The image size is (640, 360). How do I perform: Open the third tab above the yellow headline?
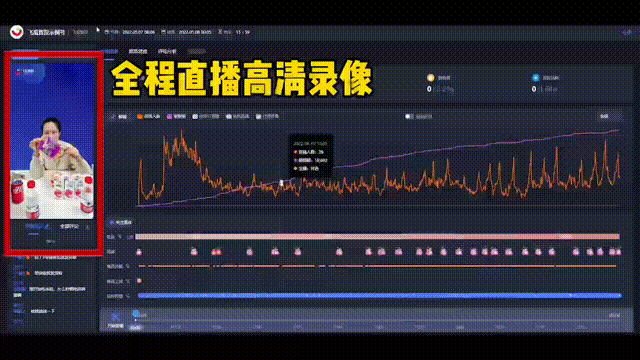167,51
